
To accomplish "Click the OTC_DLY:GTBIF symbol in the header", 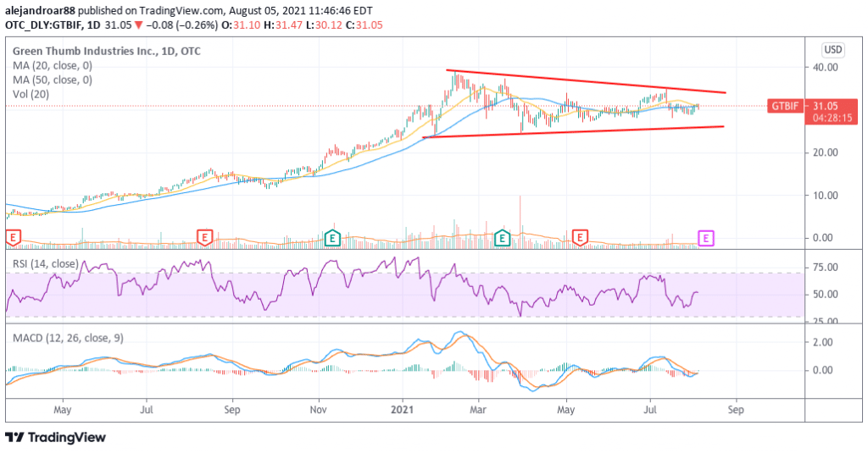I will point(43,25).
